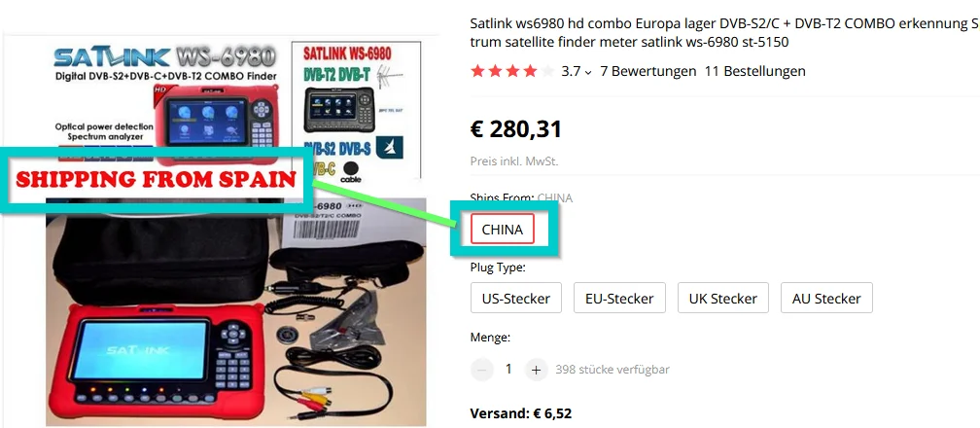Open the 7 Bewertungen reviews link
Viewport: 980px width, 428px height.
[x=648, y=71]
